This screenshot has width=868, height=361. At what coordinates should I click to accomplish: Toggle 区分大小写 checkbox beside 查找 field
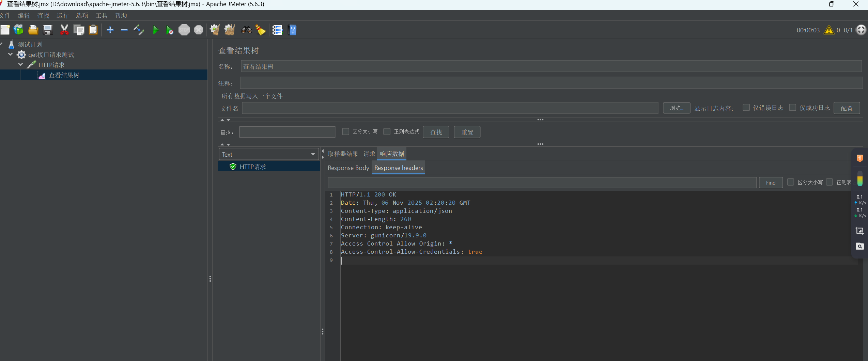(345, 131)
